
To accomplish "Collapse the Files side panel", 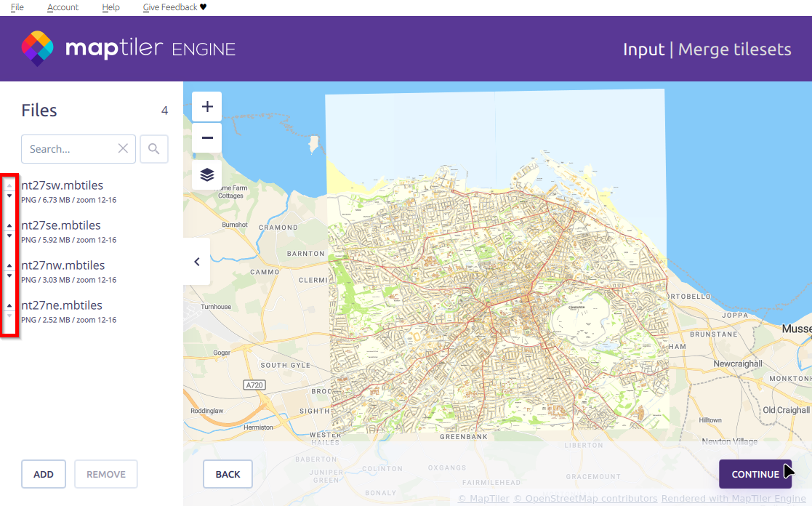I will [196, 262].
